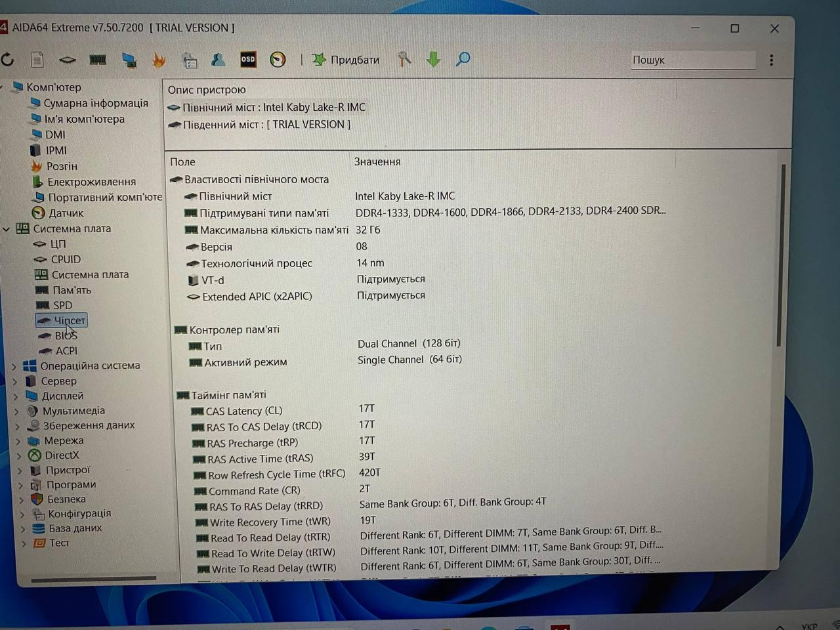Select the IPMI tree item
Screen dimensions: 840x630
(x=56, y=150)
